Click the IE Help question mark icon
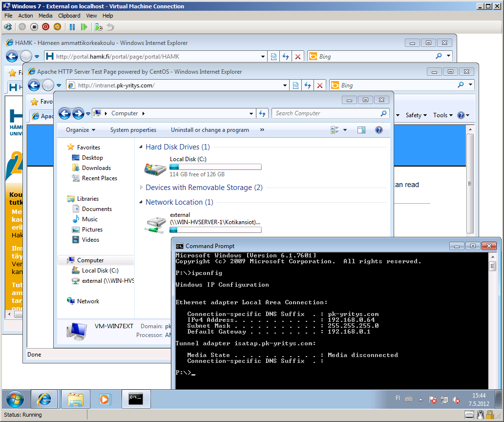This screenshot has height=422, width=504. [461, 115]
